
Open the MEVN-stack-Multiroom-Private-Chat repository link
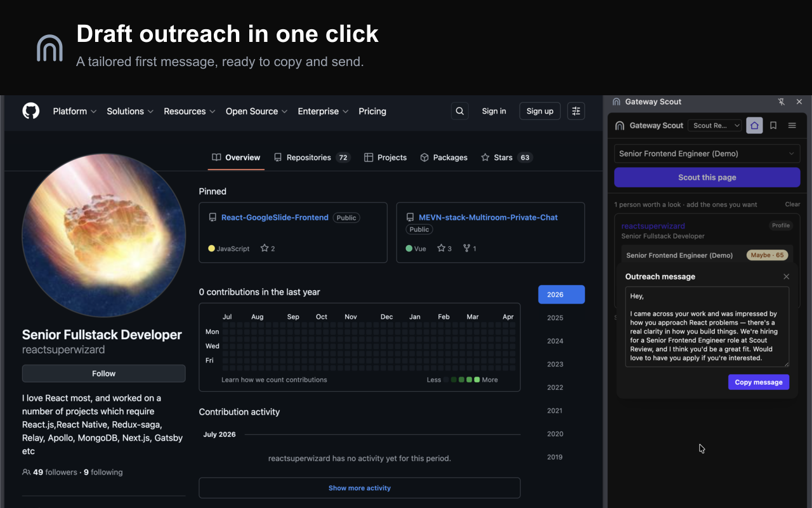tap(488, 217)
